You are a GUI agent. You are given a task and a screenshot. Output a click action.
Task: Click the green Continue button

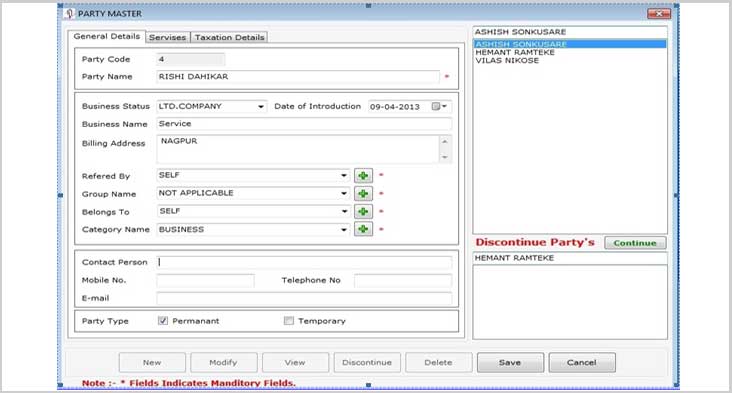[635, 243]
